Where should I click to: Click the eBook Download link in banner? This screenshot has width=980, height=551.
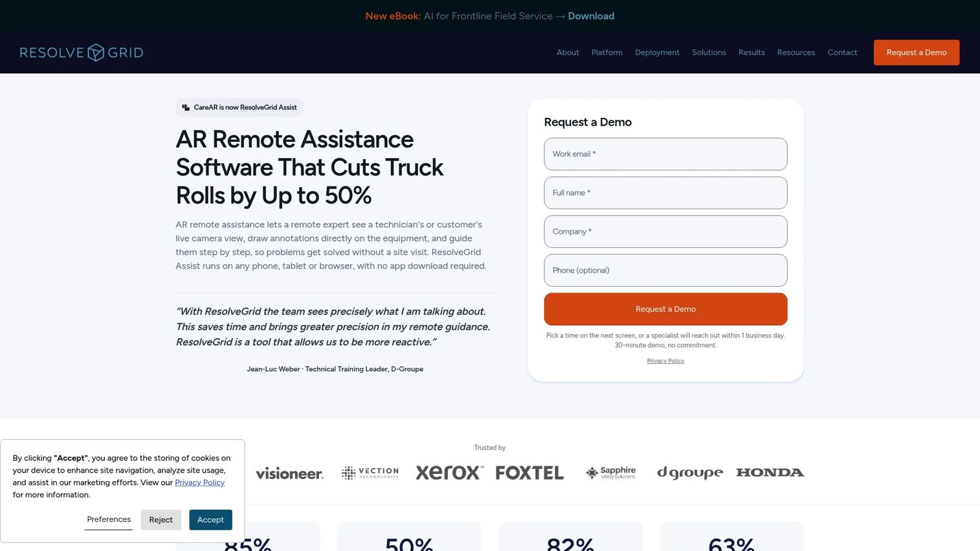pyautogui.click(x=591, y=16)
